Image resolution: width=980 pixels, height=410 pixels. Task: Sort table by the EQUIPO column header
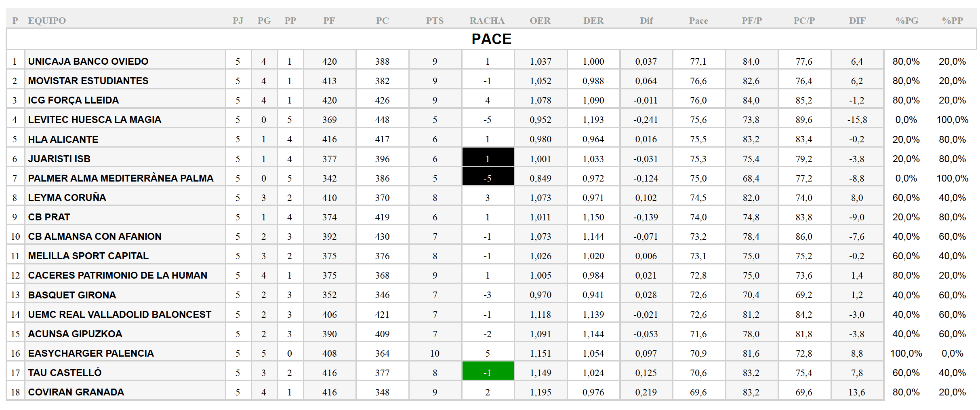pyautogui.click(x=47, y=21)
